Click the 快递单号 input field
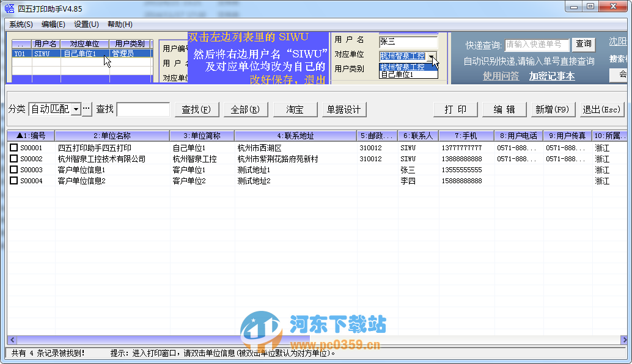Image resolution: width=632 pixels, height=364 pixels. [536, 44]
